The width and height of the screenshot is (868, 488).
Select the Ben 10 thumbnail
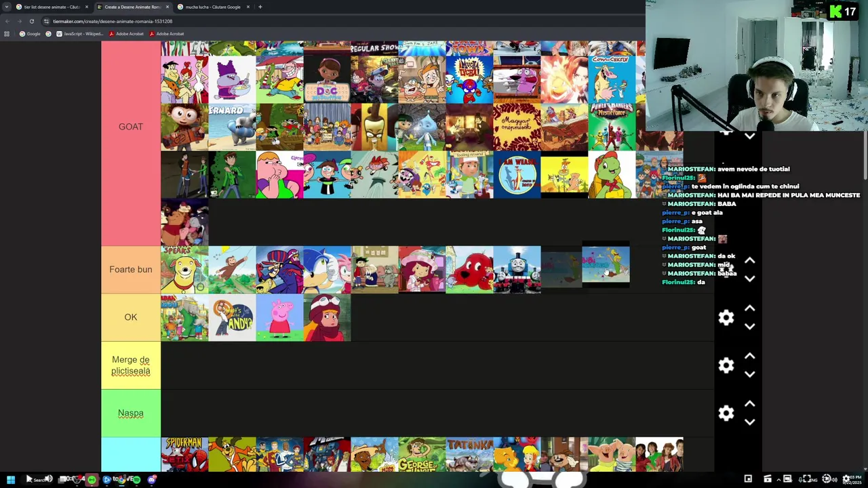click(232, 175)
